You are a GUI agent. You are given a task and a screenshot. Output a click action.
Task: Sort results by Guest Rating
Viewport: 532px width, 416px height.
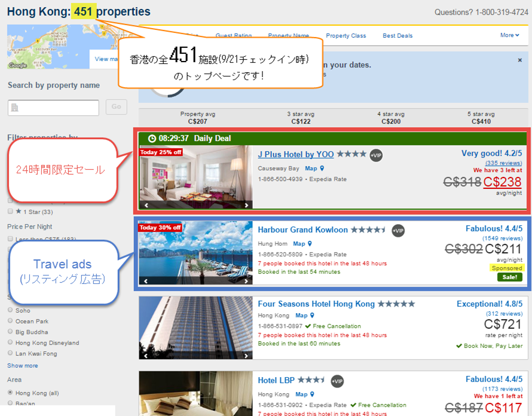[x=234, y=35]
